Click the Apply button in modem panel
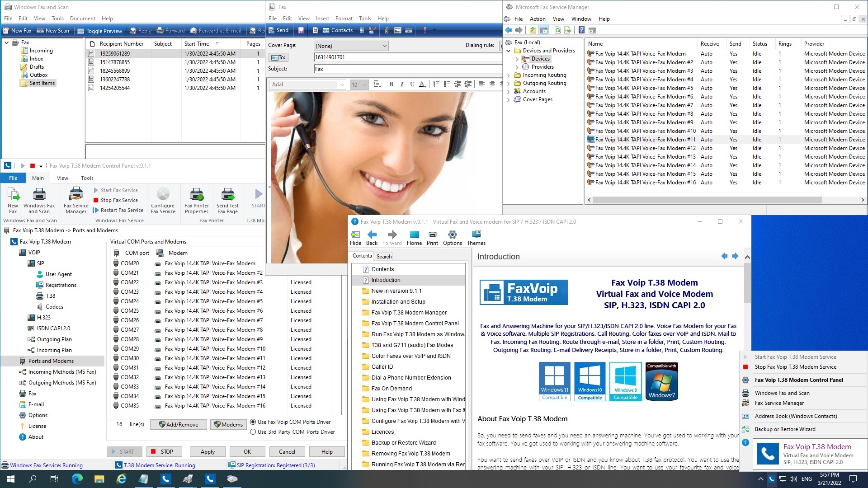 (x=208, y=452)
